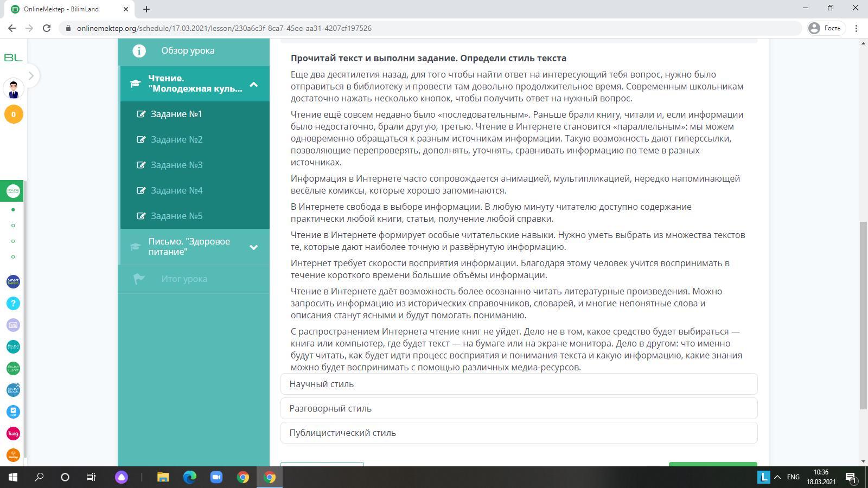Click the edit icon beside Задание №2
Screen dimensions: 868x488
141,139
